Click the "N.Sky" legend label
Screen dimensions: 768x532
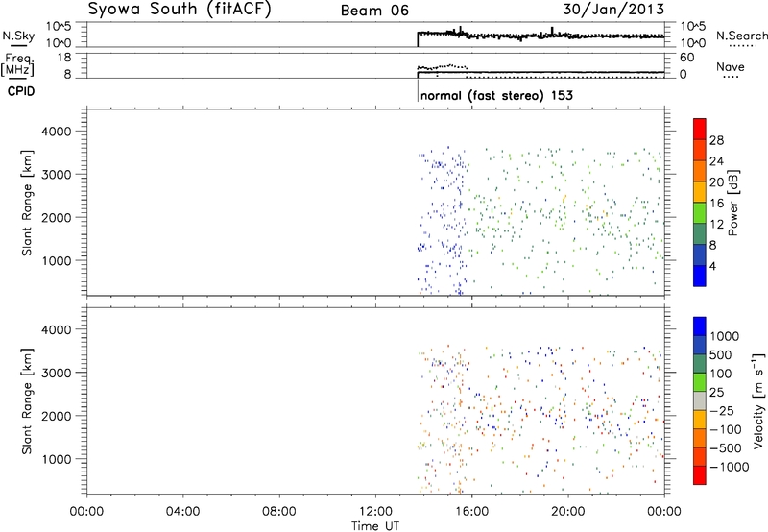[x=18, y=36]
